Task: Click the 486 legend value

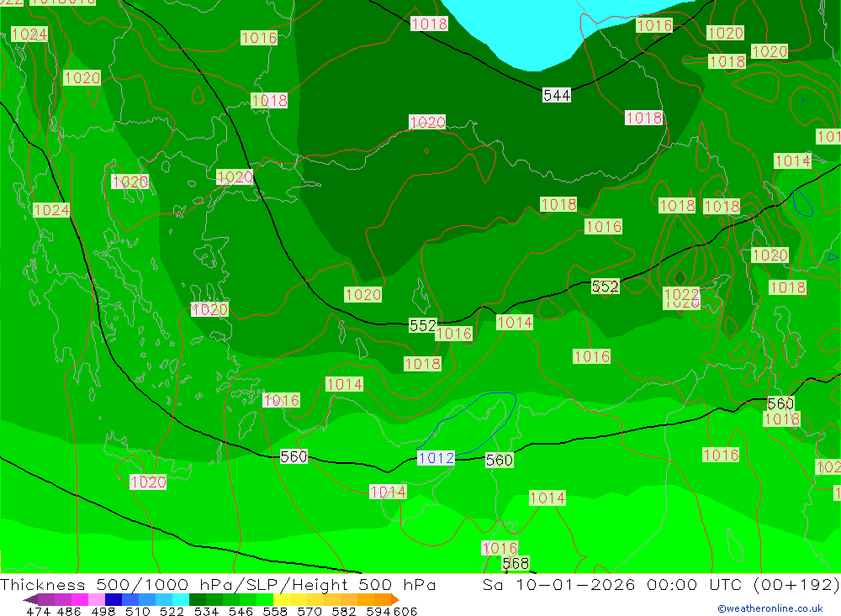Action: tap(69, 611)
